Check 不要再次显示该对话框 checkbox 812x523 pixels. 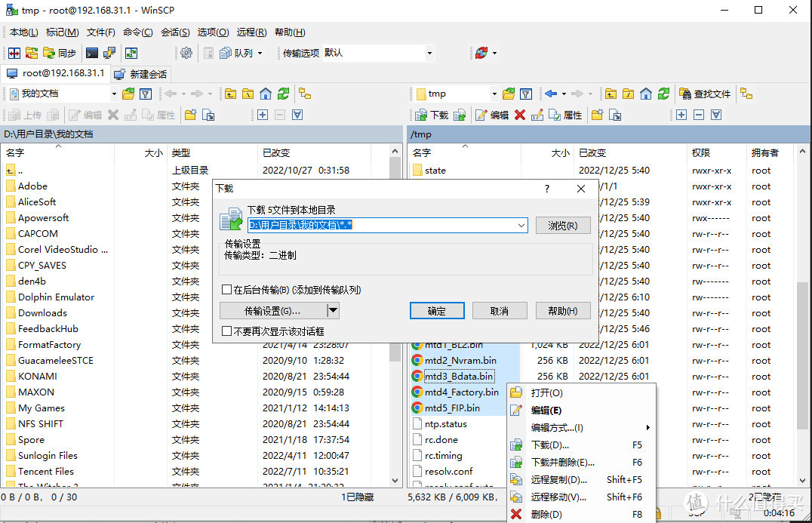226,331
